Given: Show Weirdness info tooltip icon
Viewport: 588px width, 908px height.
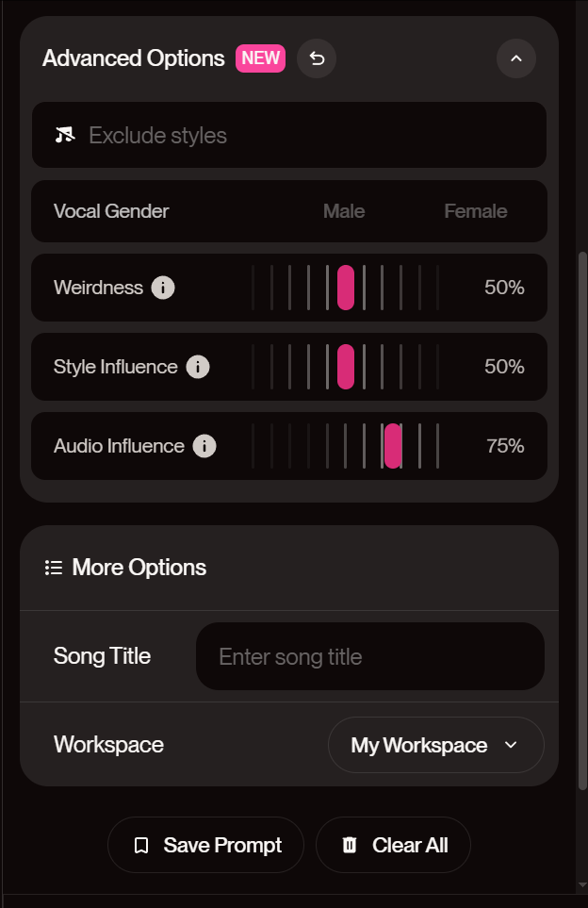Looking at the screenshot, I should (x=163, y=288).
